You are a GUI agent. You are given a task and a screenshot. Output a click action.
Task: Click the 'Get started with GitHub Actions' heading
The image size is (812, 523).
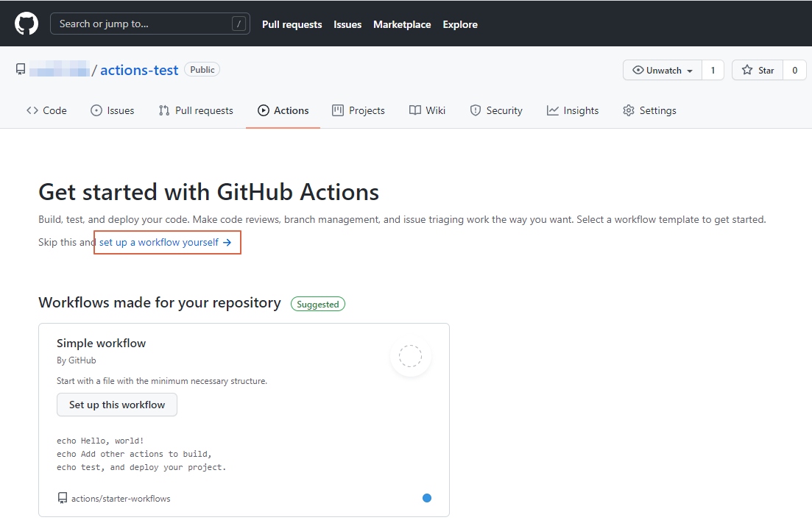coord(208,192)
